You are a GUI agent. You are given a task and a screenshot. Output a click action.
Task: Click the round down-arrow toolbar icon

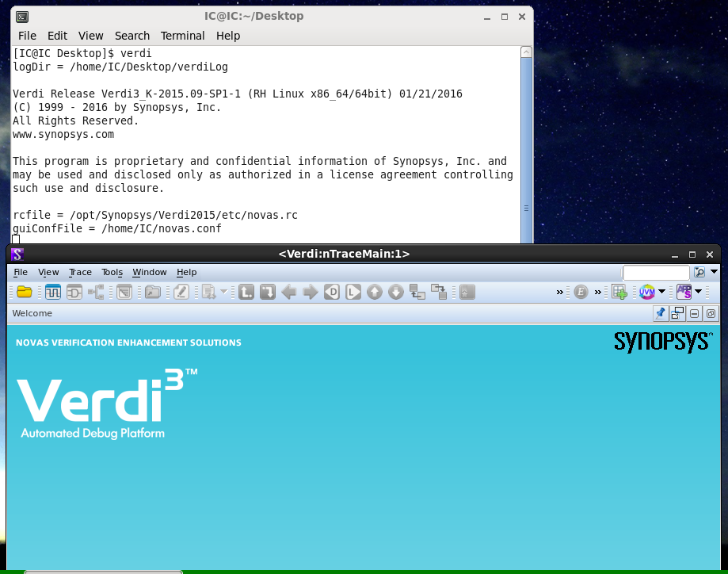click(395, 292)
